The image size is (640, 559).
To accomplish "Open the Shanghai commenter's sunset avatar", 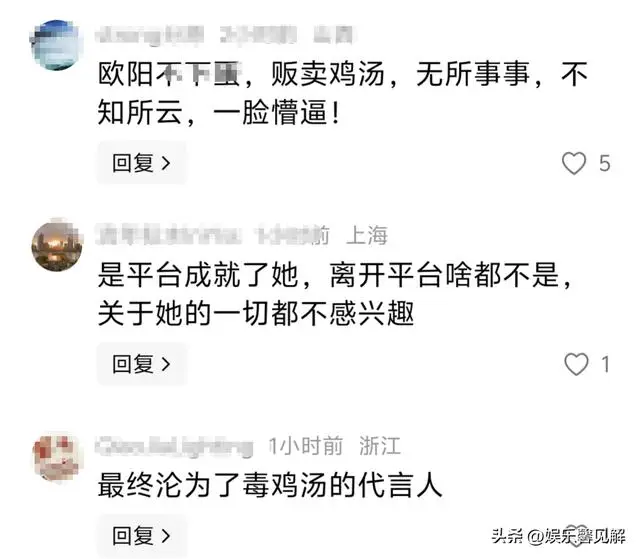I will [x=57, y=246].
